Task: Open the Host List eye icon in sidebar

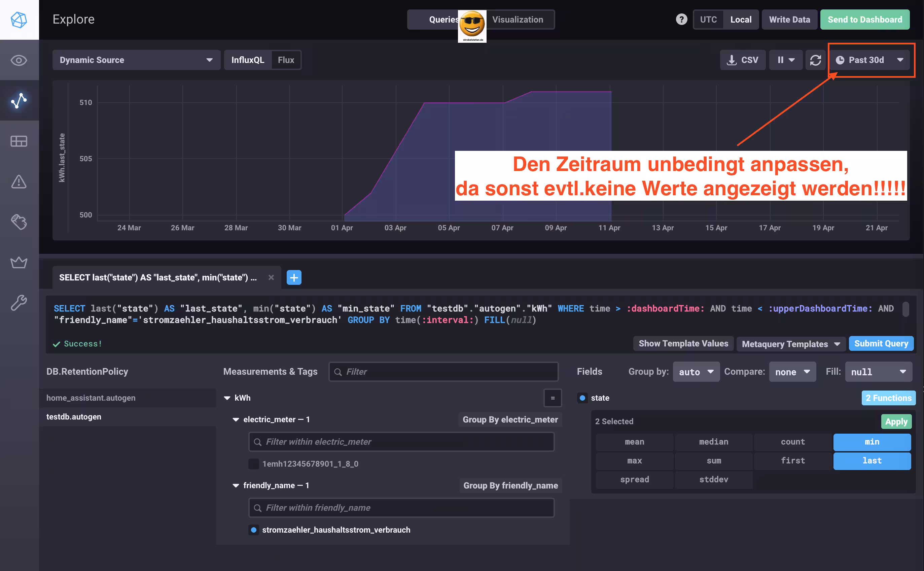Action: (x=19, y=60)
